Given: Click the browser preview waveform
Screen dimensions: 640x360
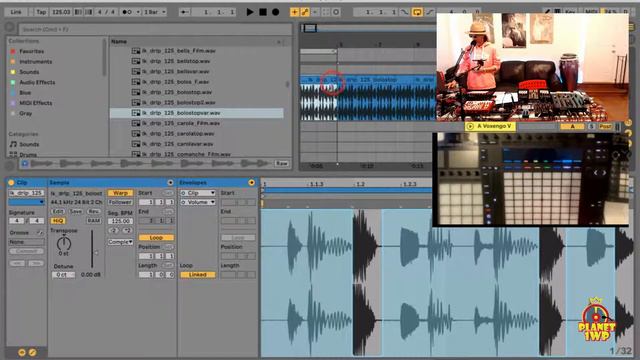Looking at the screenshot, I should [x=151, y=164].
